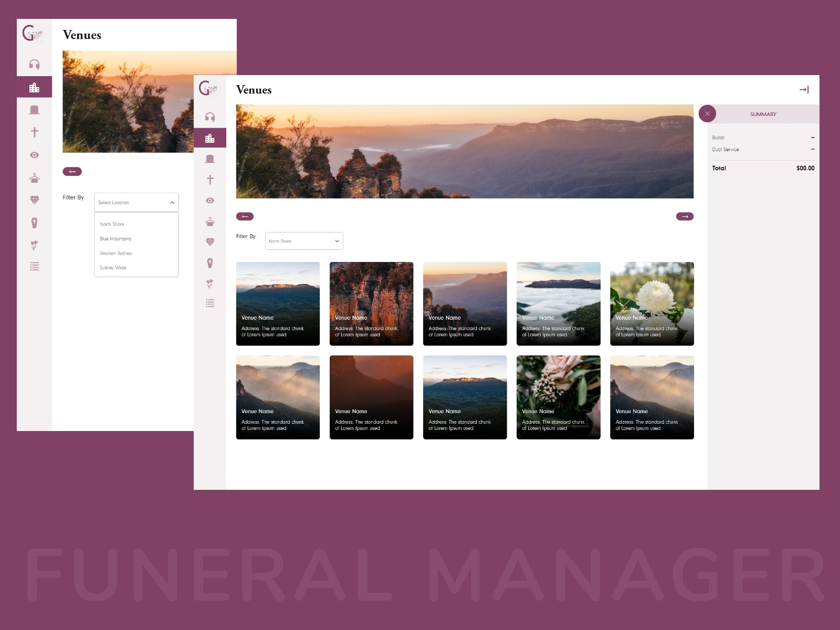Screen dimensions: 840x630
Task: Open the coffin icon in the sidebar
Action: 210,262
